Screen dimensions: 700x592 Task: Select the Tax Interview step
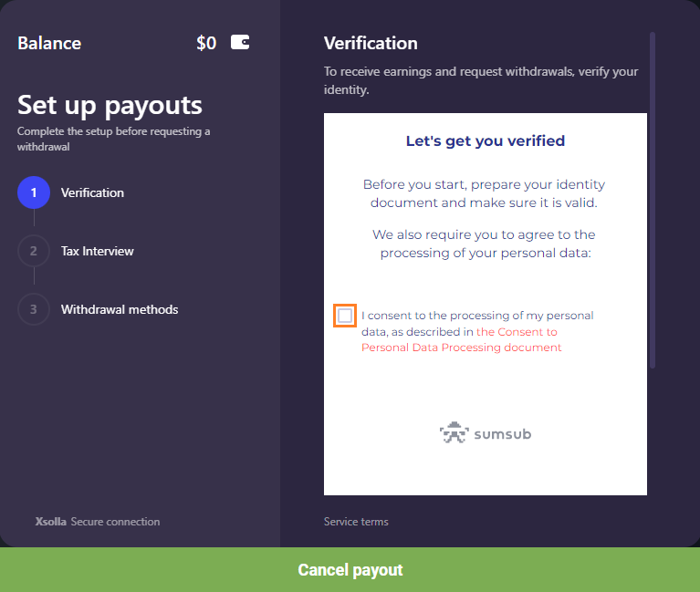click(98, 251)
